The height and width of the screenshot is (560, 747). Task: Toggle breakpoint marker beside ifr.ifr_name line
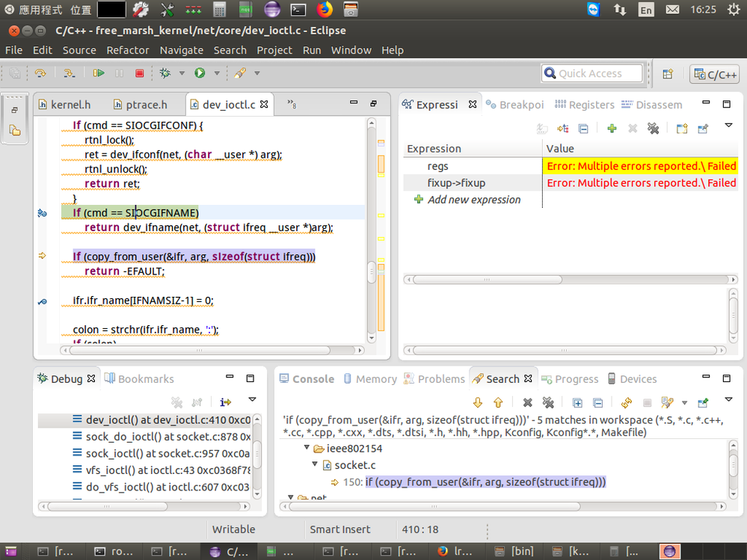pyautogui.click(x=43, y=301)
